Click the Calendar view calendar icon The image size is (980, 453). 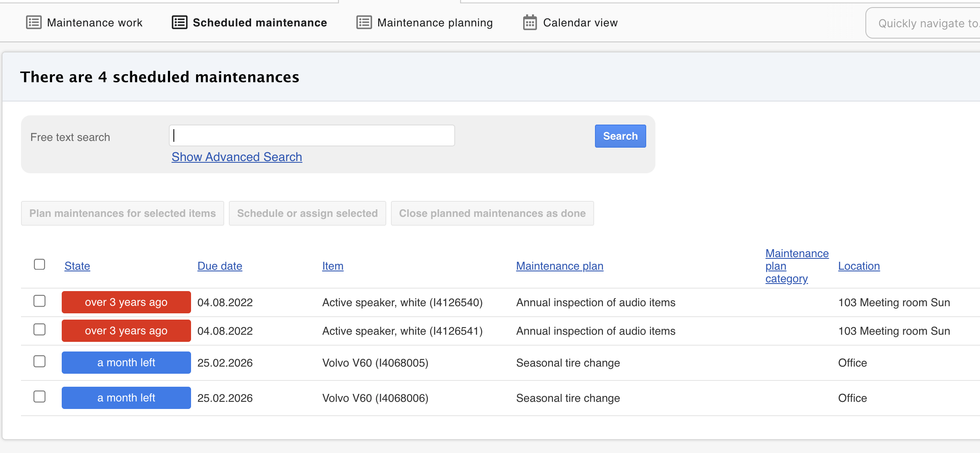pyautogui.click(x=529, y=22)
